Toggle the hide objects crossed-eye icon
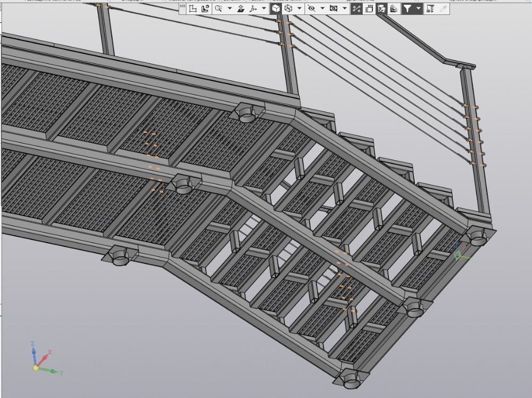The image size is (532, 398). pyautogui.click(x=311, y=9)
